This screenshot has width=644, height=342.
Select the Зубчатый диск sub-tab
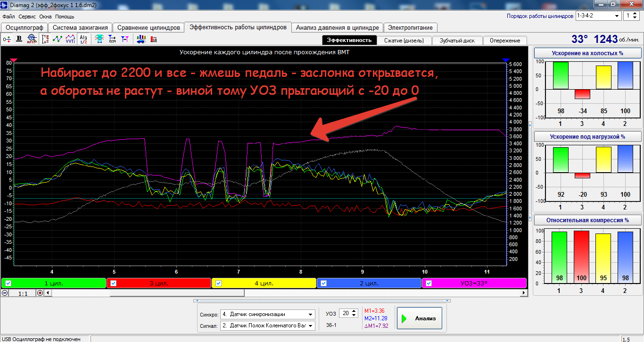(x=457, y=41)
